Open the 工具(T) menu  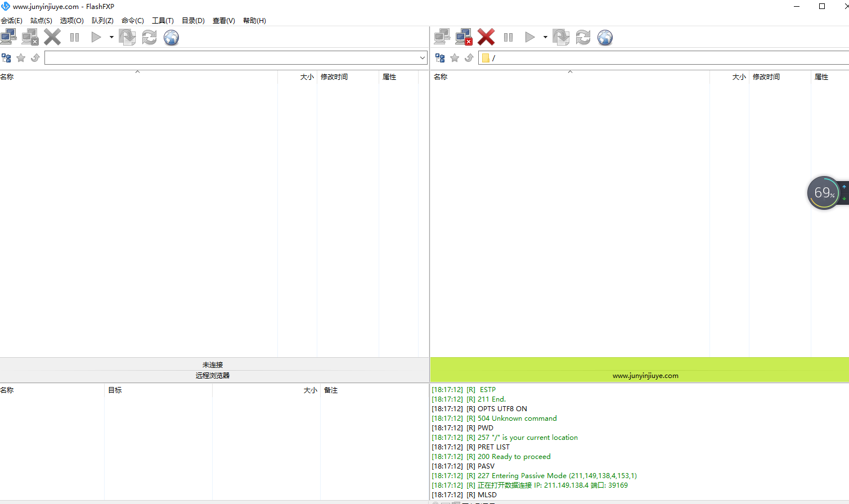(x=163, y=21)
